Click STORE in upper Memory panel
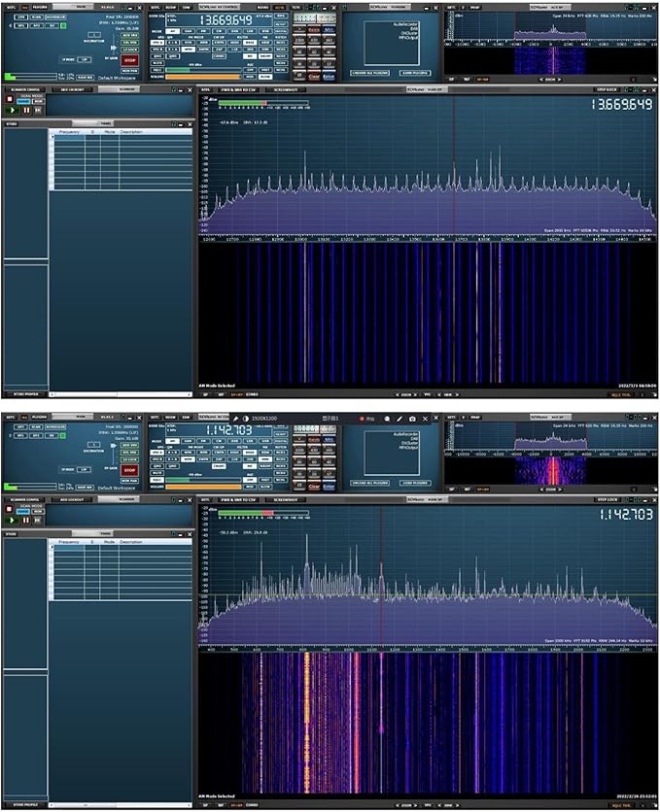The height and width of the screenshot is (812, 660). tap(12, 124)
